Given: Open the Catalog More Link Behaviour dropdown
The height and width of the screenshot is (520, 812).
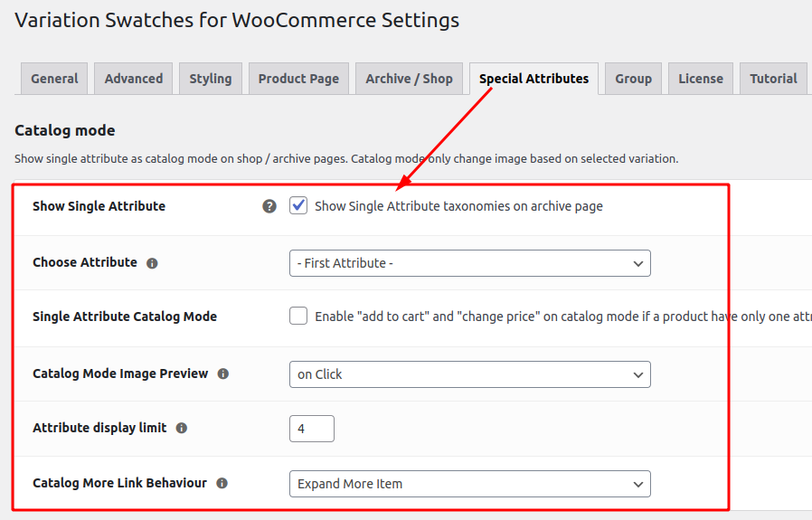Looking at the screenshot, I should coord(469,484).
